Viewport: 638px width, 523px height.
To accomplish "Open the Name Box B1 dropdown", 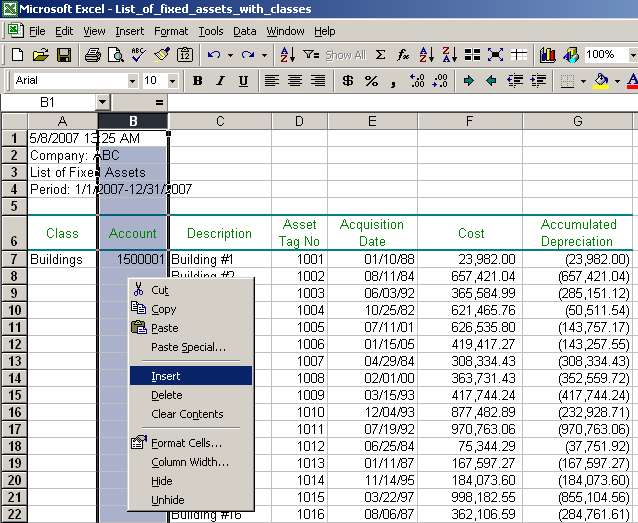I will coord(103,102).
